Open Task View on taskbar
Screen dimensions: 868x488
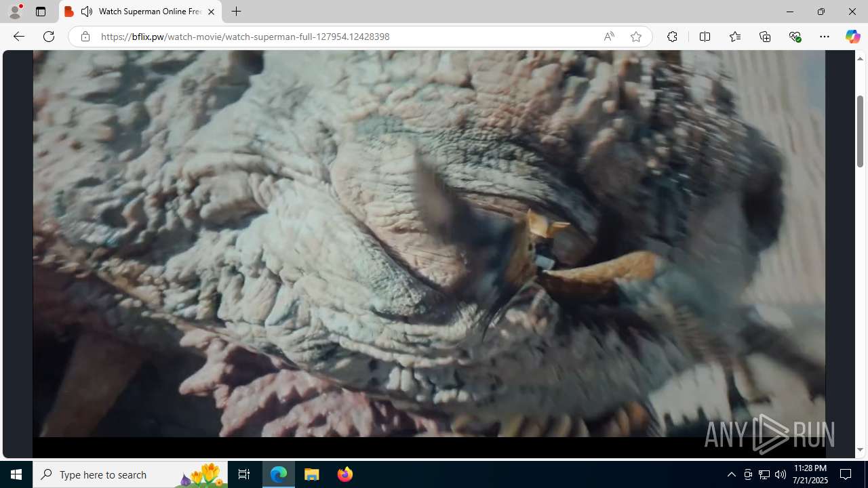pyautogui.click(x=244, y=474)
